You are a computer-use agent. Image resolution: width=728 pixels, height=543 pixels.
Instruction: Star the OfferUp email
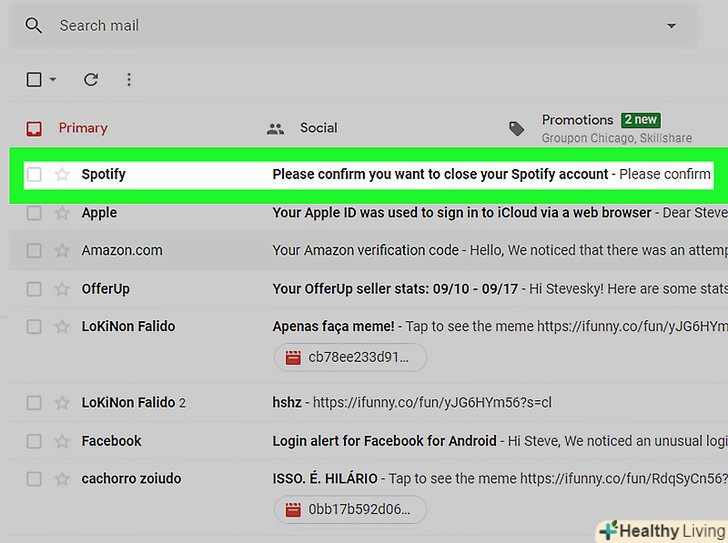pos(62,289)
